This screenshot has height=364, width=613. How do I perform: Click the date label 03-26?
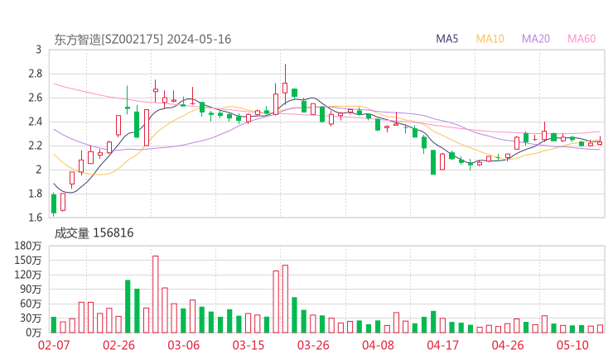(x=313, y=346)
